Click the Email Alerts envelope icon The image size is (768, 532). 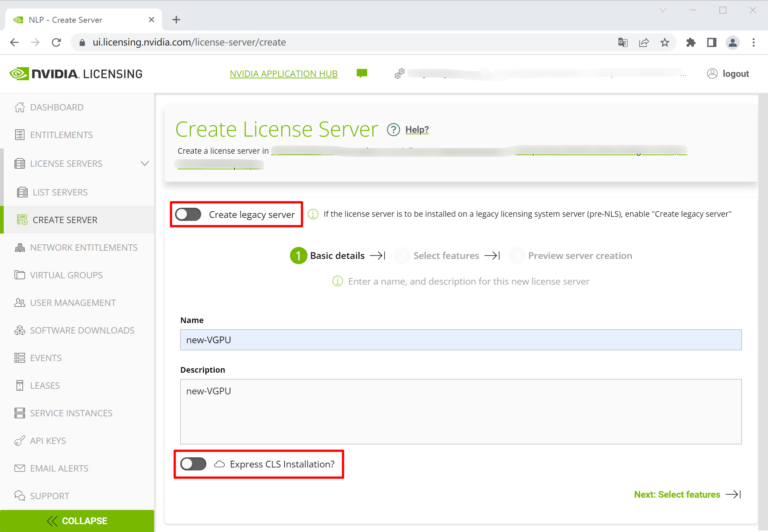click(x=20, y=468)
